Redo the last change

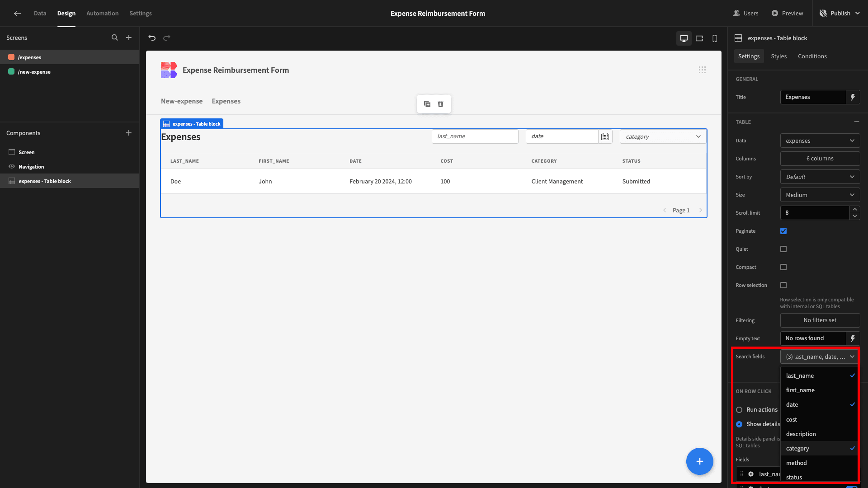point(167,38)
